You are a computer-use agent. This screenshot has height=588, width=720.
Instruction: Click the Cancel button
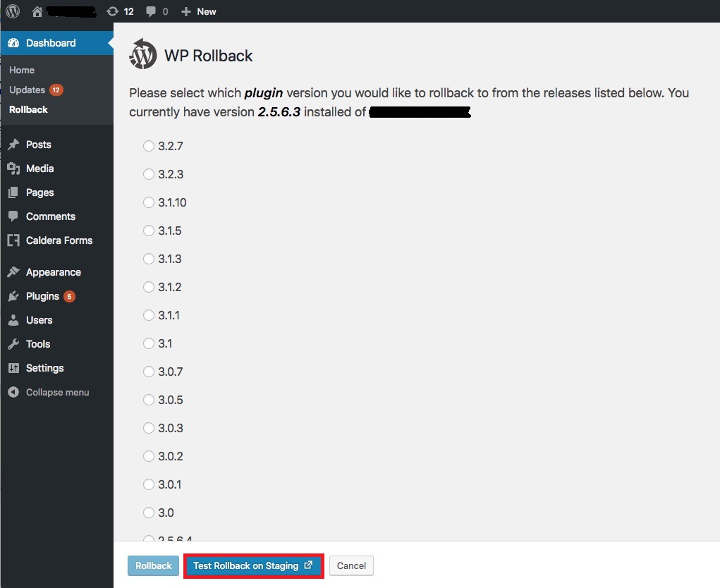pyautogui.click(x=351, y=565)
